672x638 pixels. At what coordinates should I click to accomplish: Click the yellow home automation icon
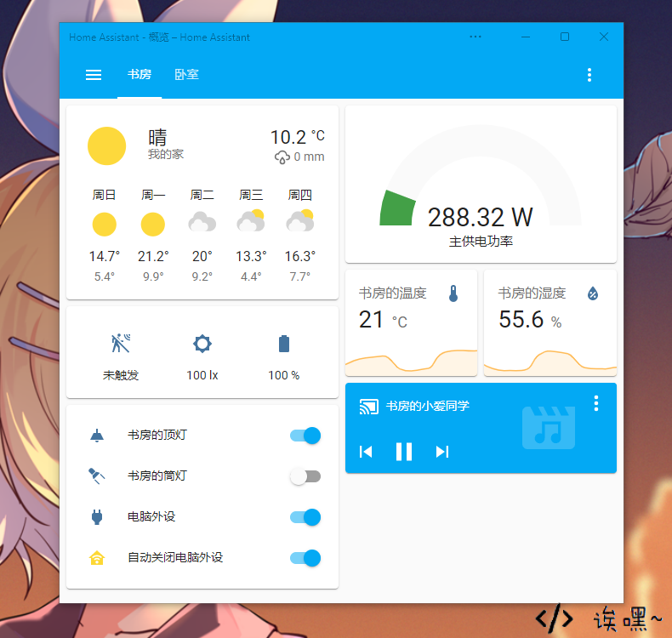click(x=97, y=558)
